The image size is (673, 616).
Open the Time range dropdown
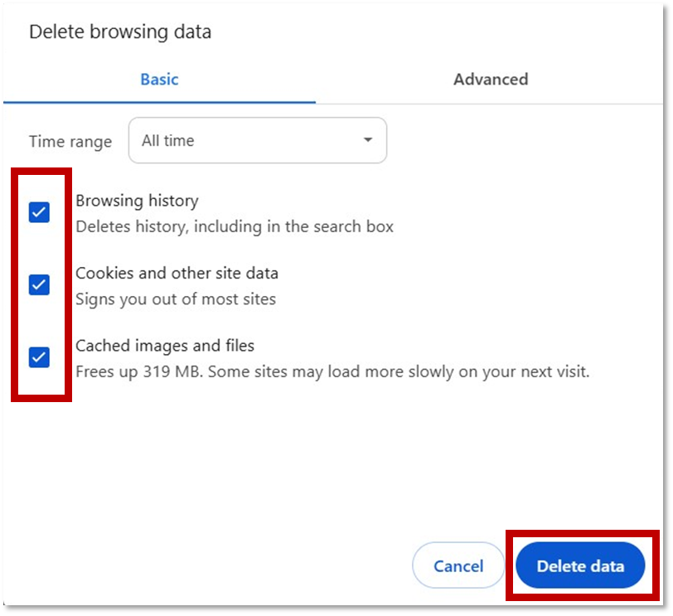(257, 141)
